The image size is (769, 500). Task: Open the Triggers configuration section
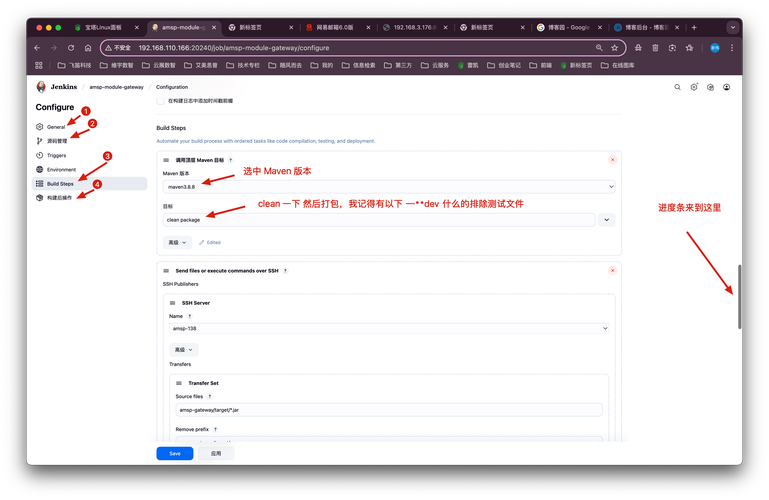click(x=57, y=155)
